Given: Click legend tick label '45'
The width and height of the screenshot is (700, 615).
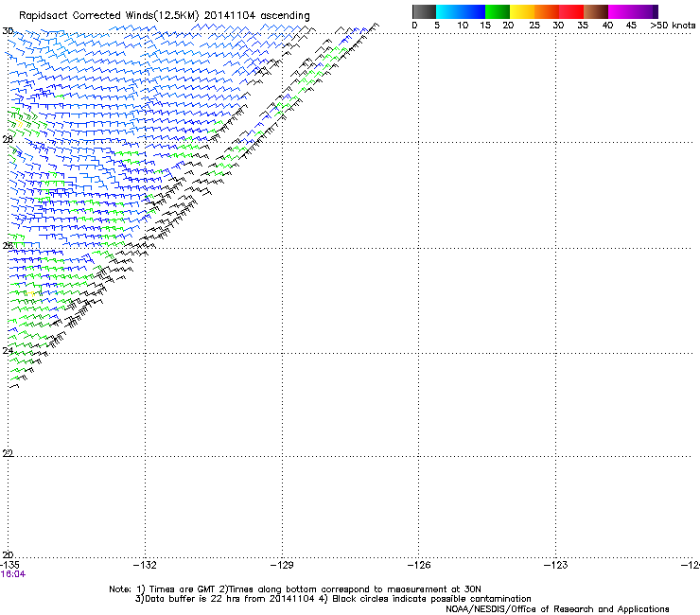Looking at the screenshot, I should (631, 26).
